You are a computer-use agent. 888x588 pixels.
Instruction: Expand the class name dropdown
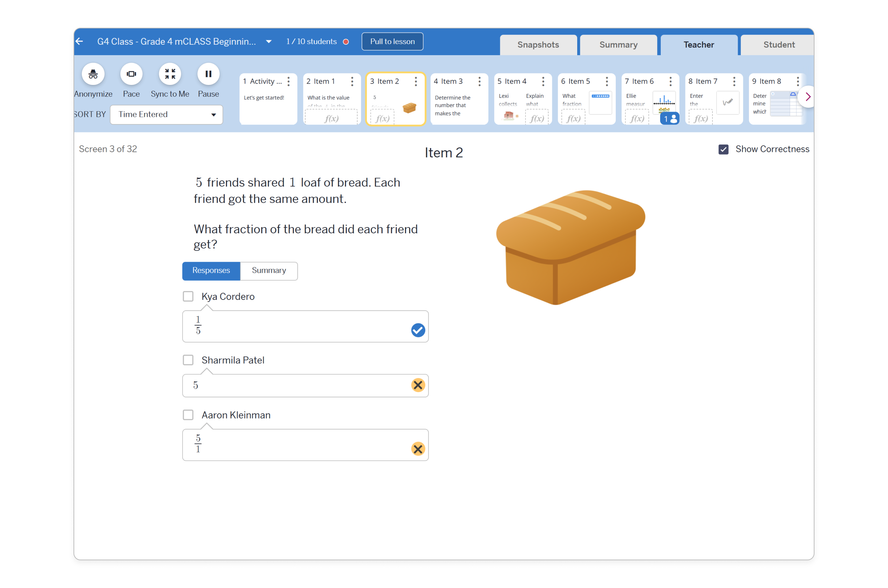tap(268, 42)
